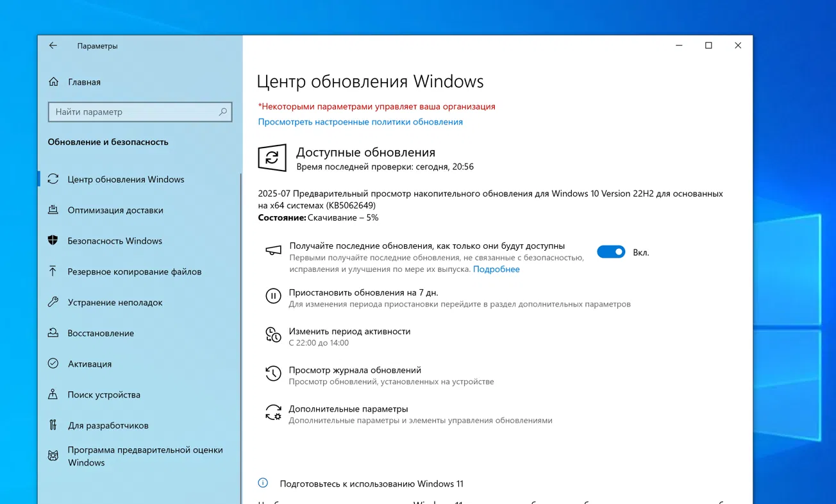Image resolution: width=836 pixels, height=504 pixels.
Task: Click the shield icon for Безопасность Windows
Action: 53,240
